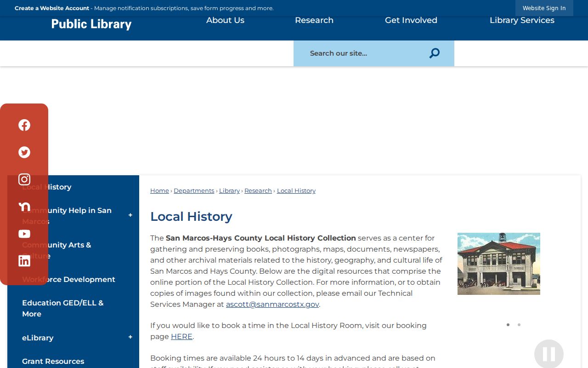Select the first slideshow dot indicator
This screenshot has width=588, height=368.
[508, 325]
